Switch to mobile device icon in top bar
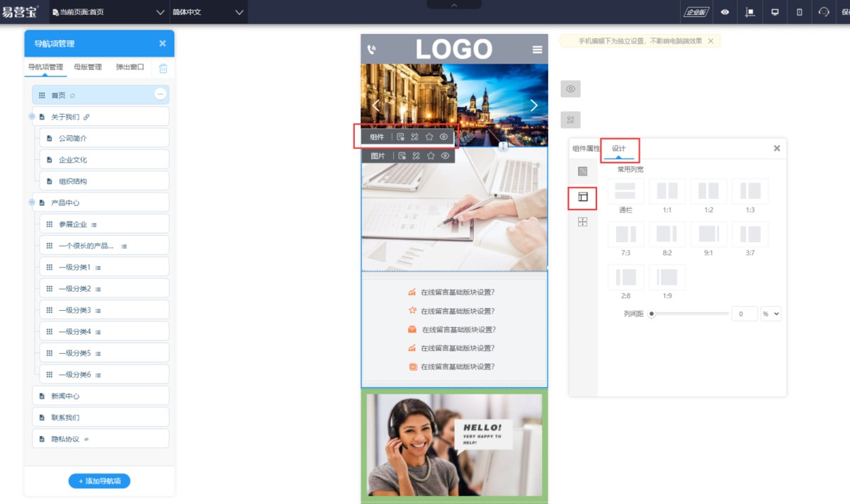850x504 pixels. 800,12
